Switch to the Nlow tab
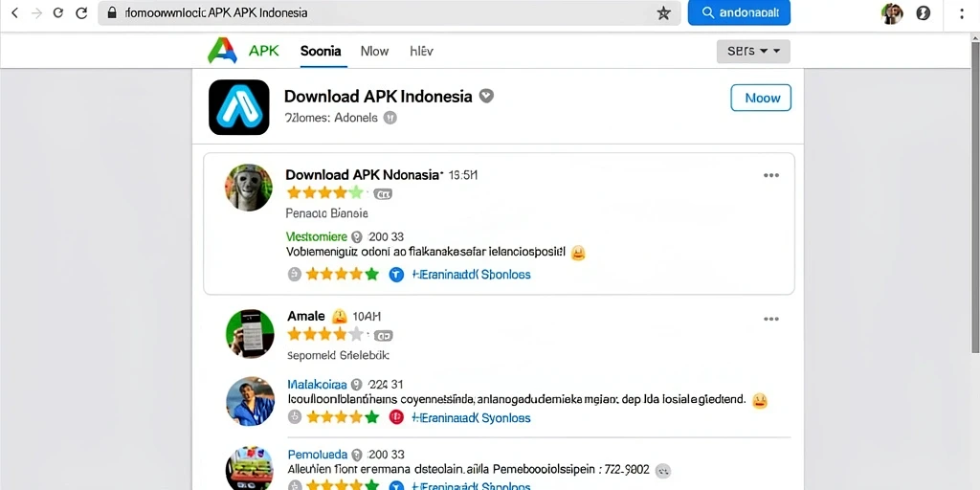 [374, 52]
